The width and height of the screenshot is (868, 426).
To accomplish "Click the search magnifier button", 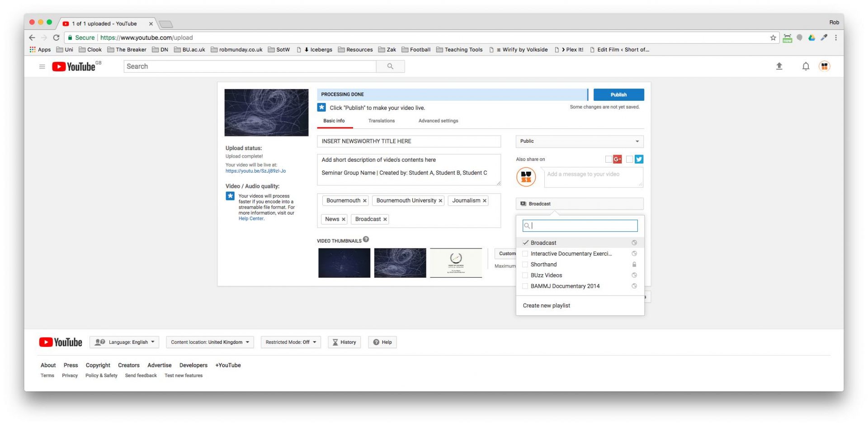I will [390, 66].
